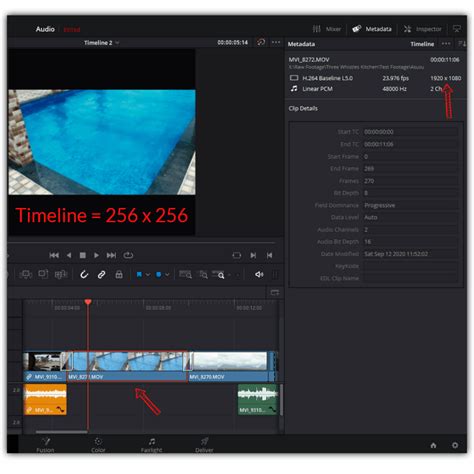This screenshot has height=474, width=474.
Task: Toggle the bypass color grades icon
Action: (x=261, y=42)
